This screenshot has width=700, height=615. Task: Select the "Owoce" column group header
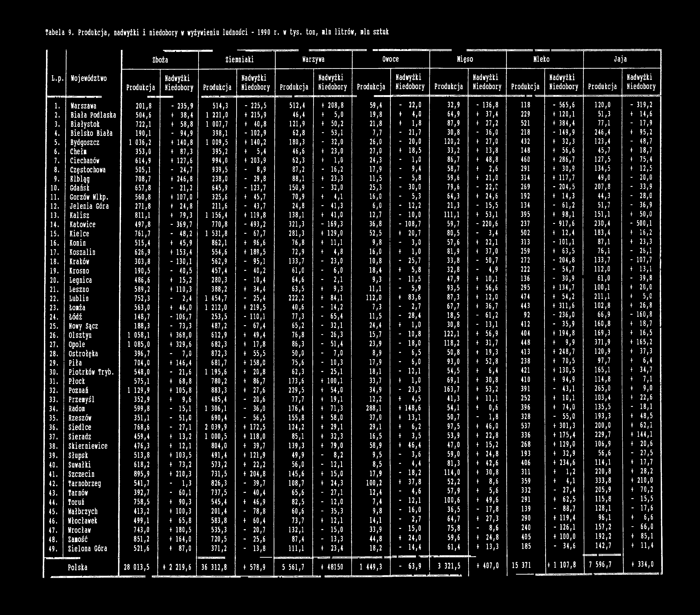tap(390, 60)
